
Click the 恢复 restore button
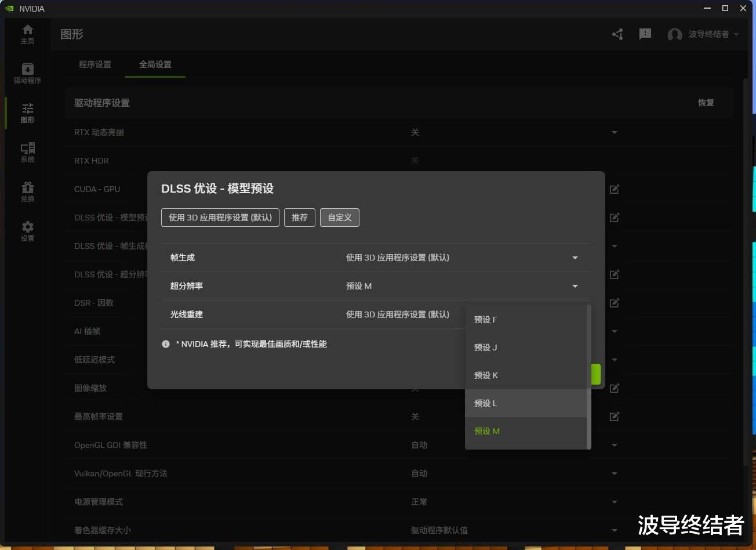click(706, 103)
